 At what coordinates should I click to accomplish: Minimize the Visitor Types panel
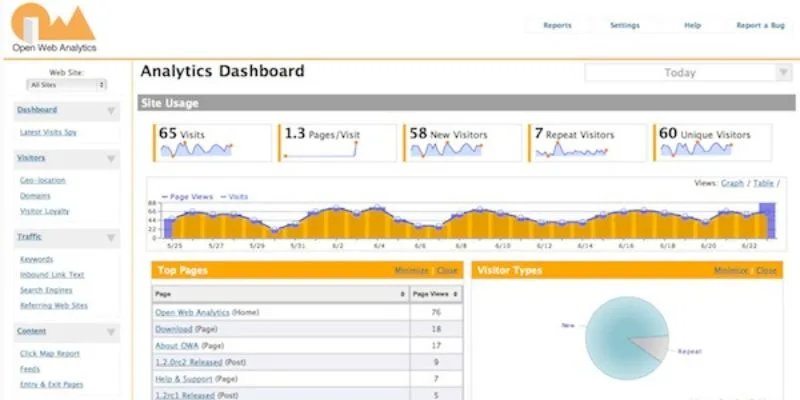click(x=731, y=270)
